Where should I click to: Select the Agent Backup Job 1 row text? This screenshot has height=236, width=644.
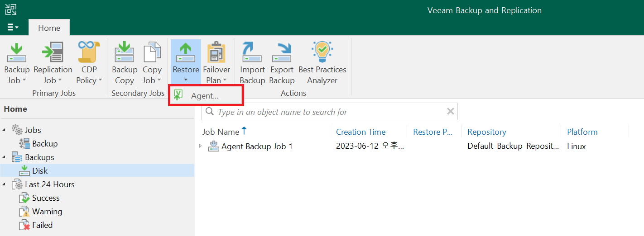257,146
